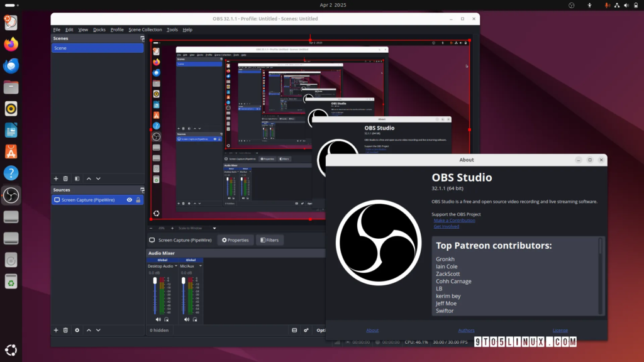
Task: Mute Desktop Audio speaker icon
Action: pos(158,319)
